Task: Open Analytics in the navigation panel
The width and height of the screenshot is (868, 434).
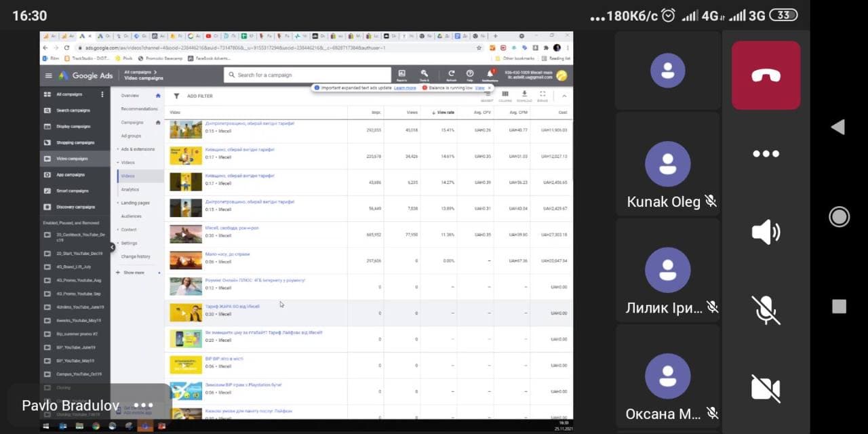Action: click(130, 190)
